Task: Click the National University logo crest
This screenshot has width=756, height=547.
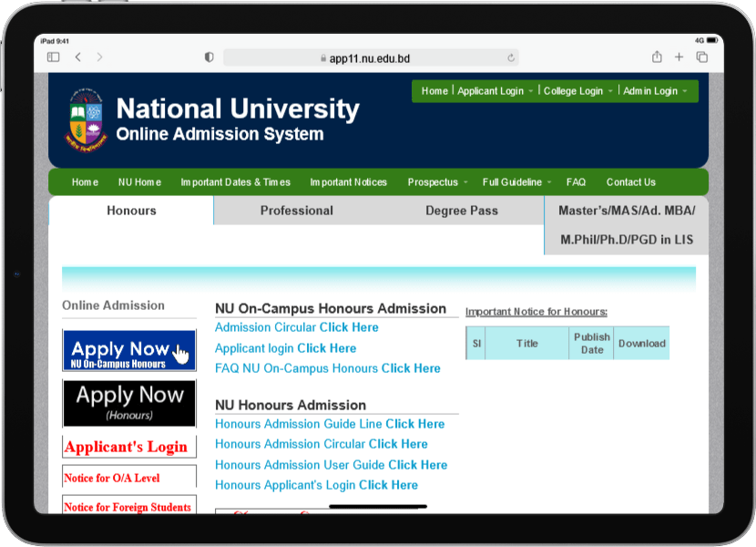Action: [x=86, y=119]
